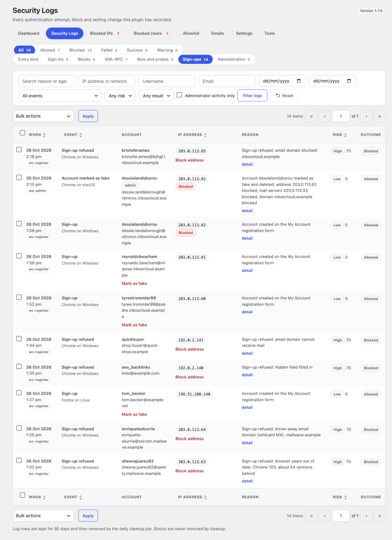Open calendar picker on the first date field
This screenshot has width=392, height=540.
pos(299,81)
